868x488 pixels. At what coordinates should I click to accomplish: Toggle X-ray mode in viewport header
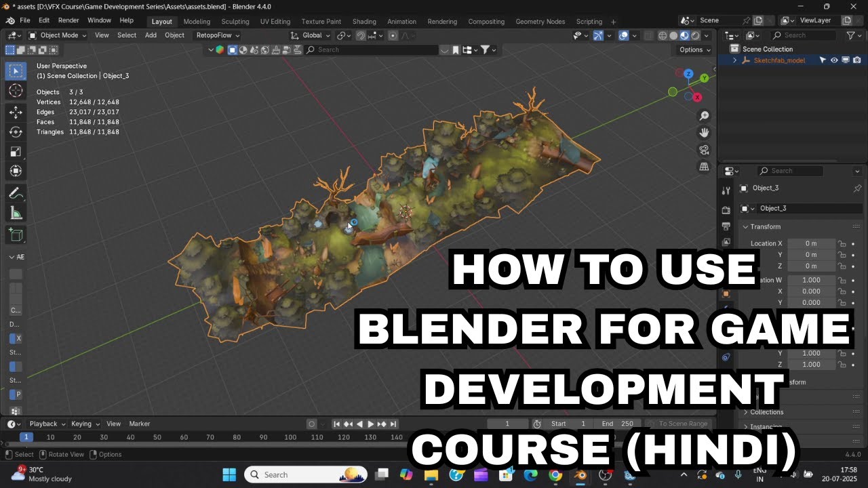coord(648,35)
